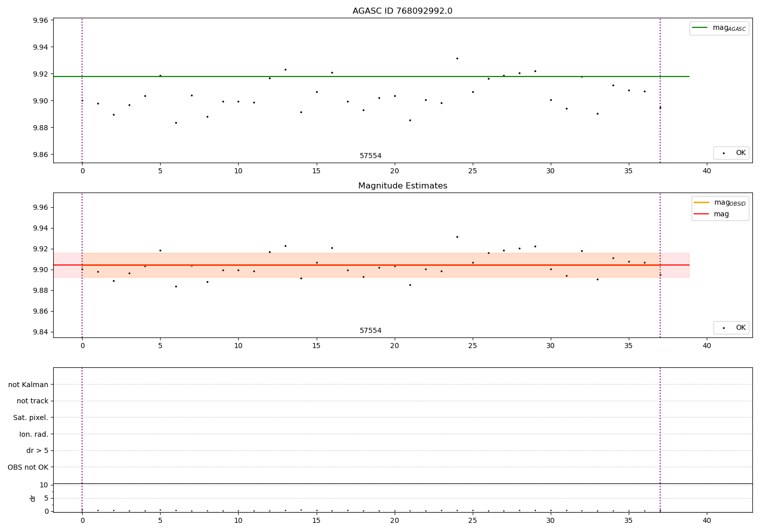
Task: Select the 'Ion. rad.' axis label
Action: [x=34, y=434]
